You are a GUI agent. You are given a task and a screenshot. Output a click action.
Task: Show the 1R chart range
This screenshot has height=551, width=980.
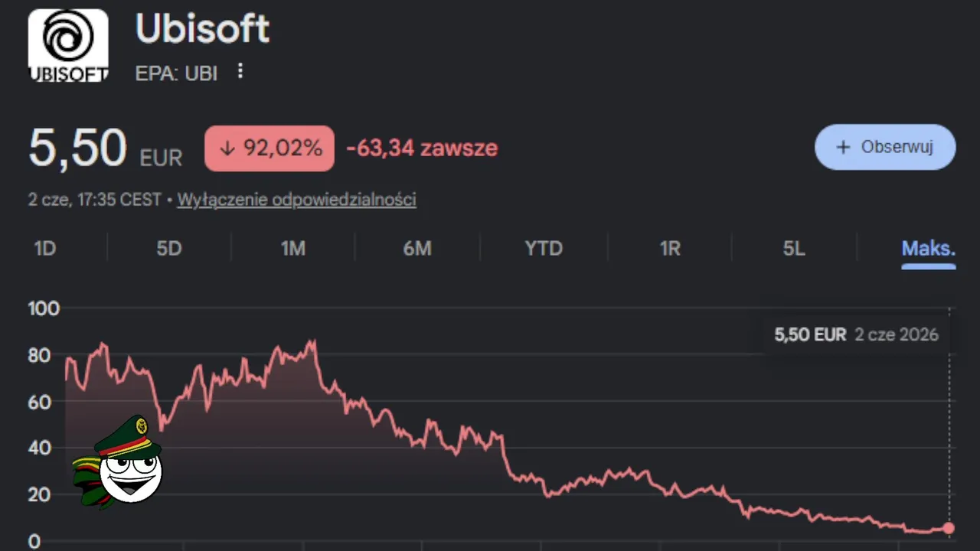(670, 249)
